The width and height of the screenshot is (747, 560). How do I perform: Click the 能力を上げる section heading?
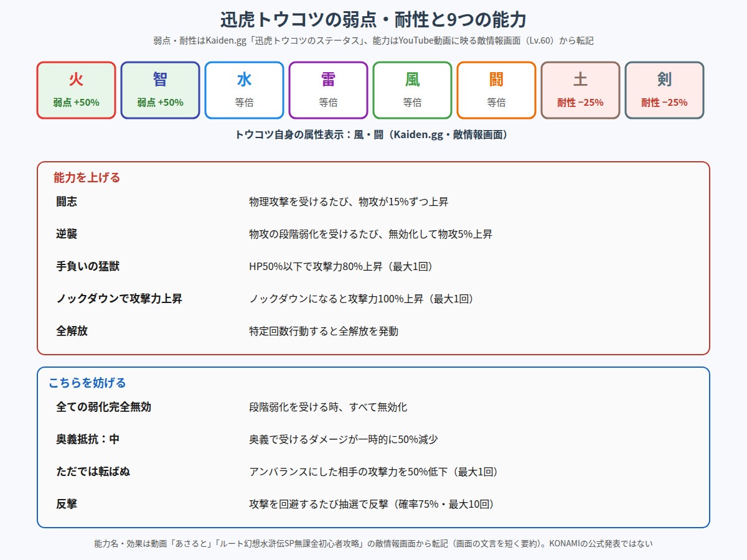tap(87, 178)
